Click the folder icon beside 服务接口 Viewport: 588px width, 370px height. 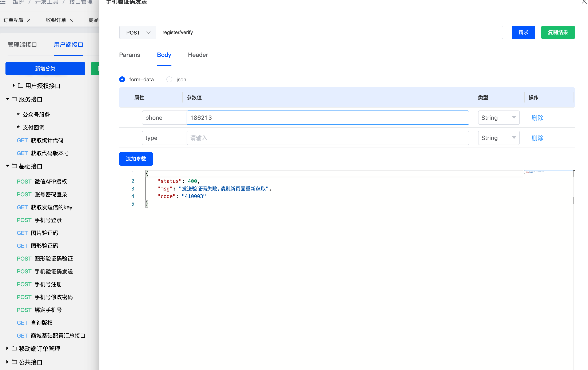tap(14, 99)
